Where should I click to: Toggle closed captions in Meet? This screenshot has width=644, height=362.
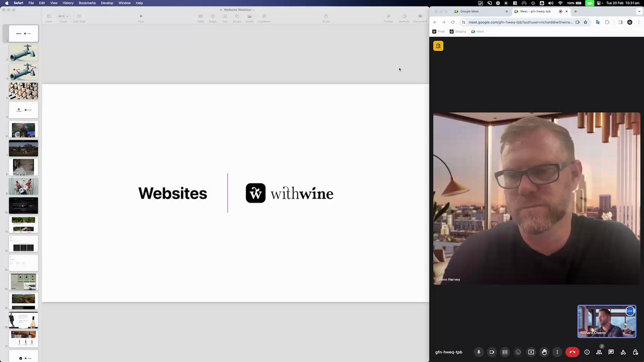[505, 352]
